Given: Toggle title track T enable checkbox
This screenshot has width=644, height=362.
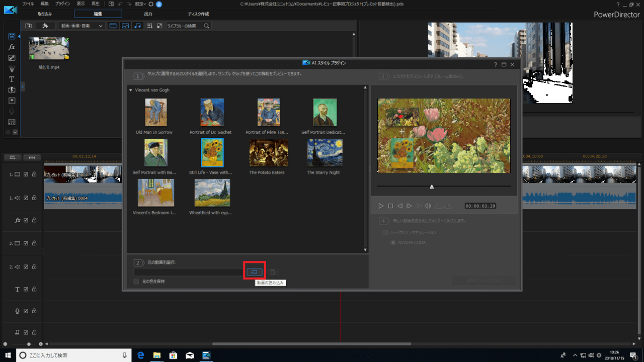Looking at the screenshot, I should (26, 289).
